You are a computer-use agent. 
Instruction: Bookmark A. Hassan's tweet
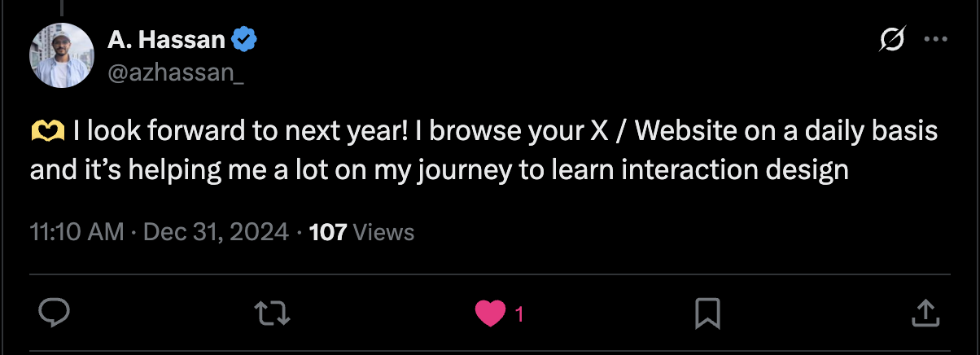pos(707,313)
